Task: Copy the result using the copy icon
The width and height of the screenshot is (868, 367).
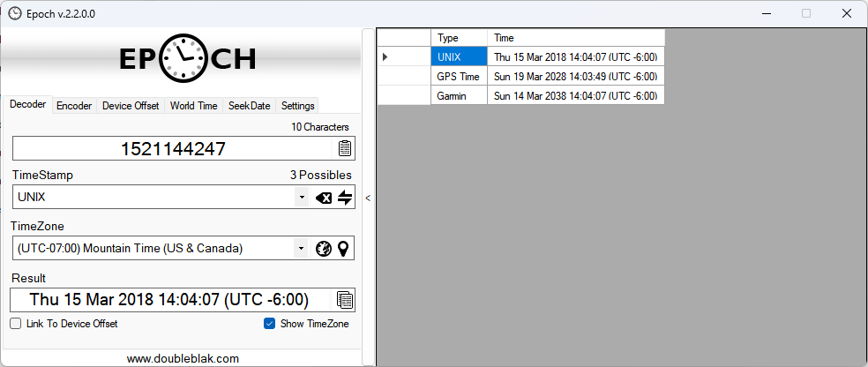Action: pyautogui.click(x=345, y=300)
